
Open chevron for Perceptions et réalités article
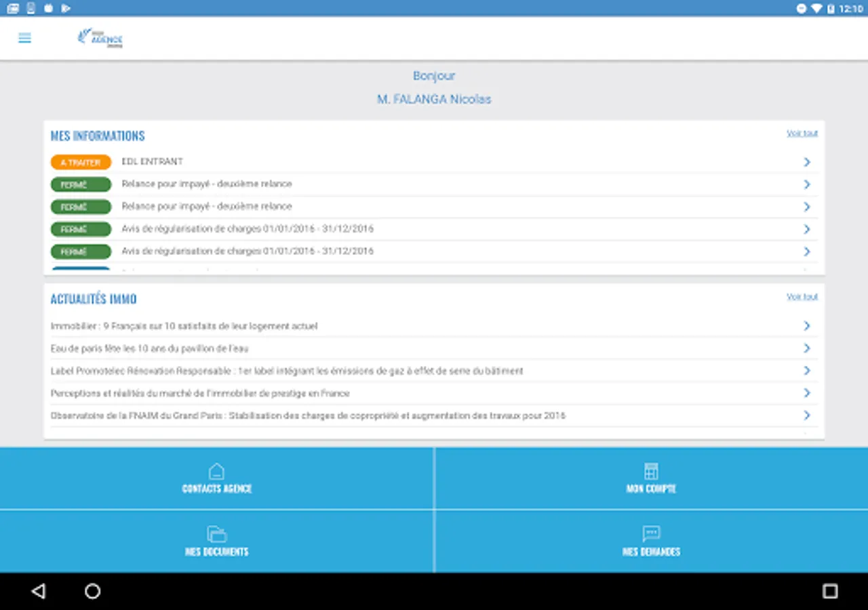(807, 393)
